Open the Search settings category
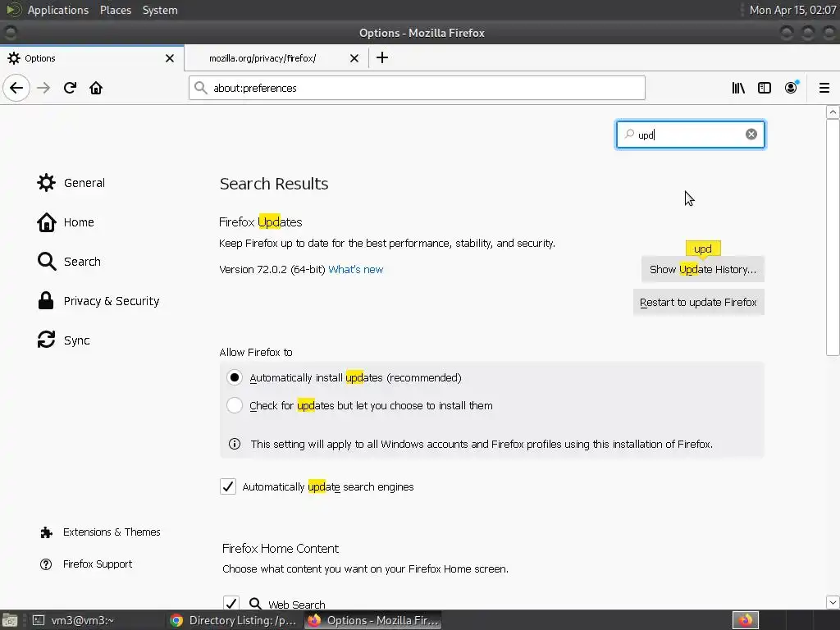The width and height of the screenshot is (840, 630). tap(69, 262)
